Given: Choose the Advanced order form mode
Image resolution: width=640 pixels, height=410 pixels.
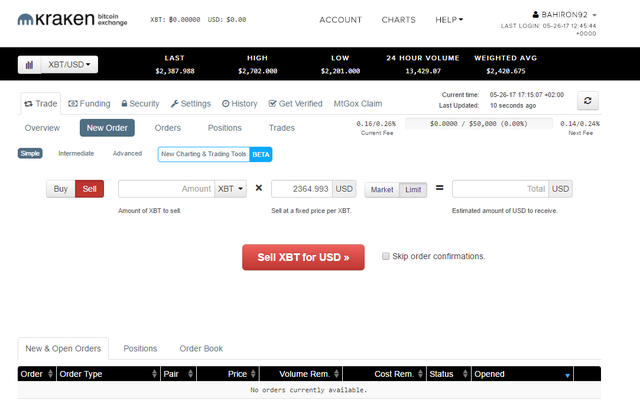Looking at the screenshot, I should [x=127, y=153].
